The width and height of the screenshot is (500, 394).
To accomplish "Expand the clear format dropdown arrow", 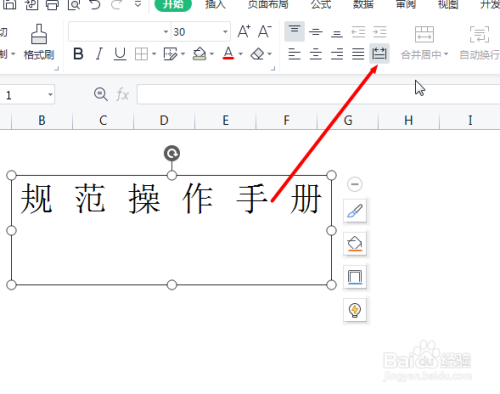I will pyautogui.click(x=269, y=54).
